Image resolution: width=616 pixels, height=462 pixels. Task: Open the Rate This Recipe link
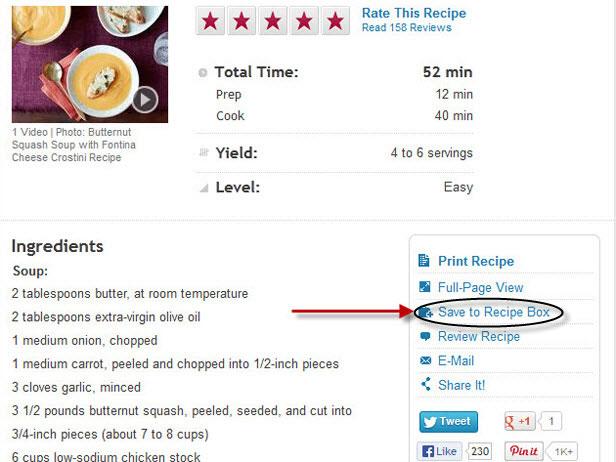tap(414, 13)
